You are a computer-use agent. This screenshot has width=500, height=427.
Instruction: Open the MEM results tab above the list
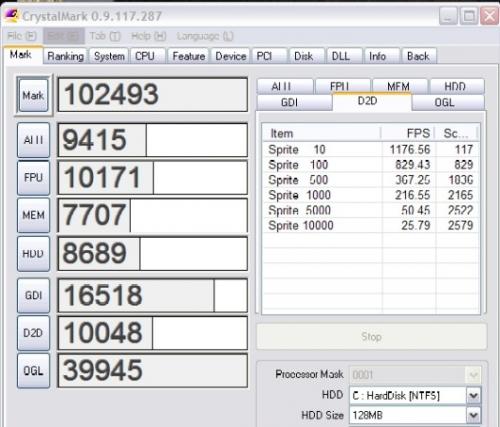[400, 87]
